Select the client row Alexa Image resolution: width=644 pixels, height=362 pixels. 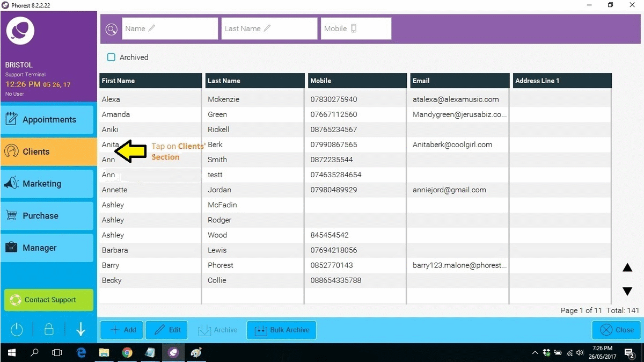click(x=355, y=99)
